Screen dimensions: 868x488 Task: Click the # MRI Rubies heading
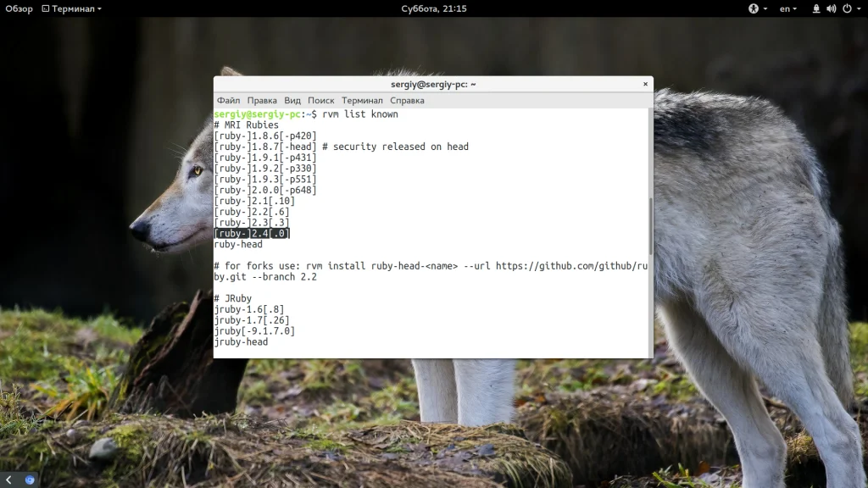[x=247, y=125]
